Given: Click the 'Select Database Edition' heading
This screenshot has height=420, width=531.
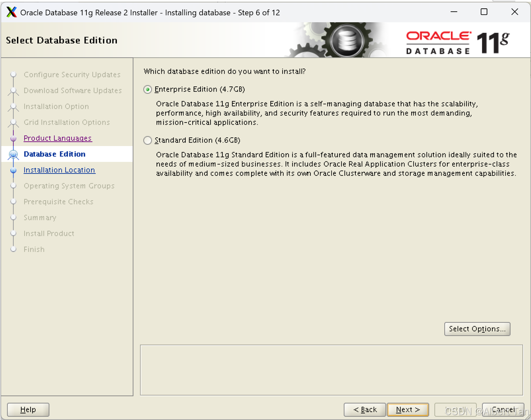Looking at the screenshot, I should coord(61,40).
